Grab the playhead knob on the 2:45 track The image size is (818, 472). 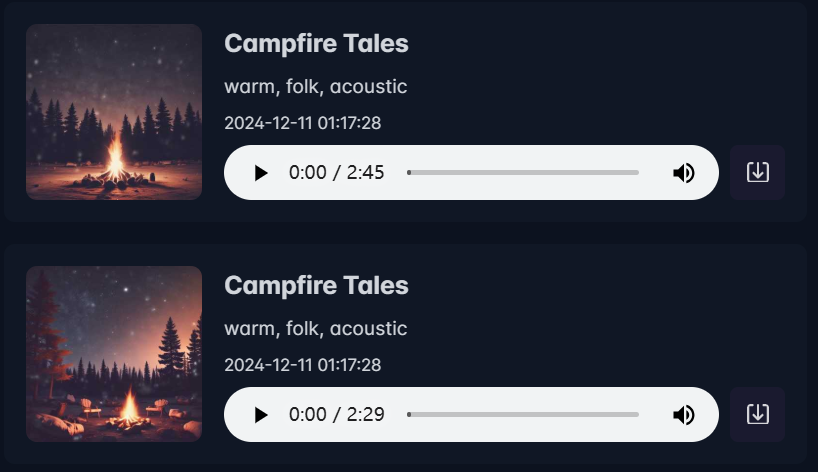click(x=409, y=173)
